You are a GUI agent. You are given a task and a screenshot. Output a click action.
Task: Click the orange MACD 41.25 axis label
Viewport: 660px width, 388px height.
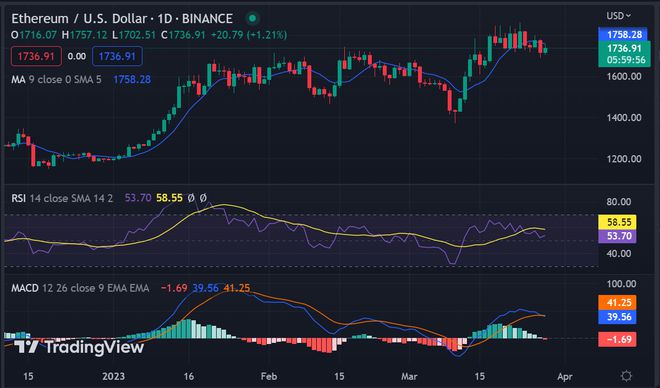617,303
